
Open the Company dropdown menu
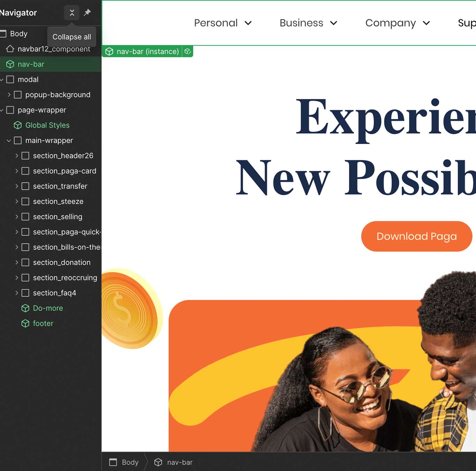(x=398, y=23)
